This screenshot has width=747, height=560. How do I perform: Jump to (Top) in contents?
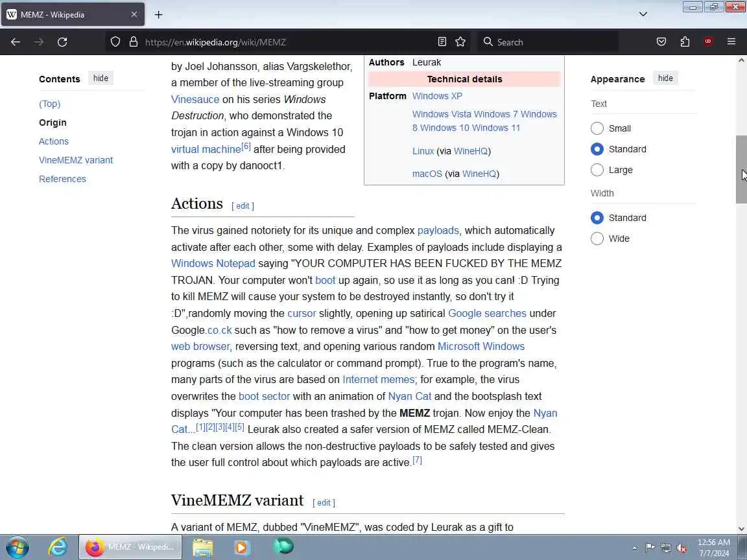tap(49, 104)
